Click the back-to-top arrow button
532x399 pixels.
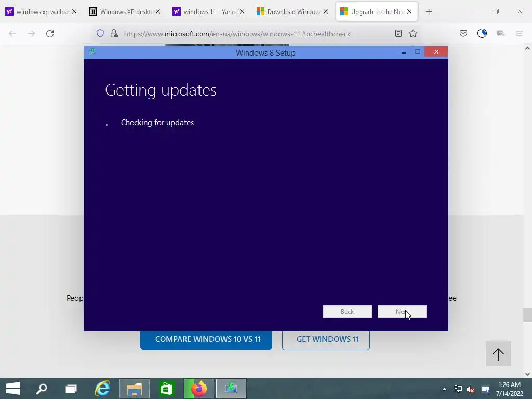[498, 353]
